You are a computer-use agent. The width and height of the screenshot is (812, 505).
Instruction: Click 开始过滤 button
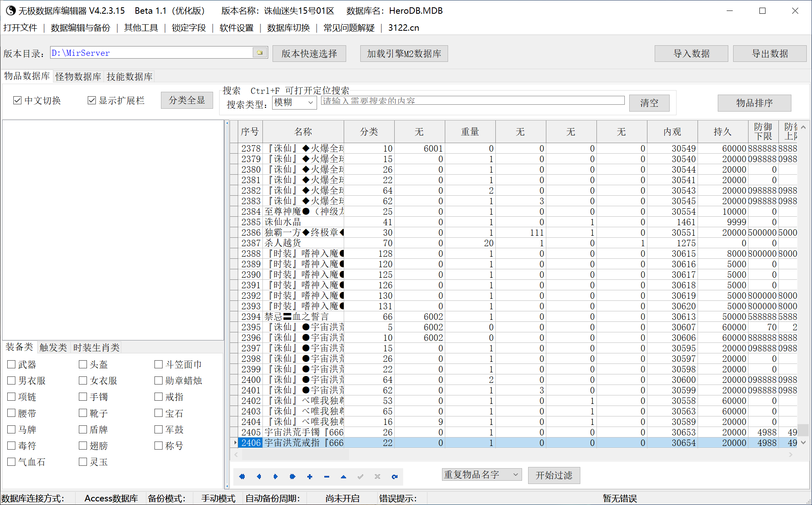(554, 475)
